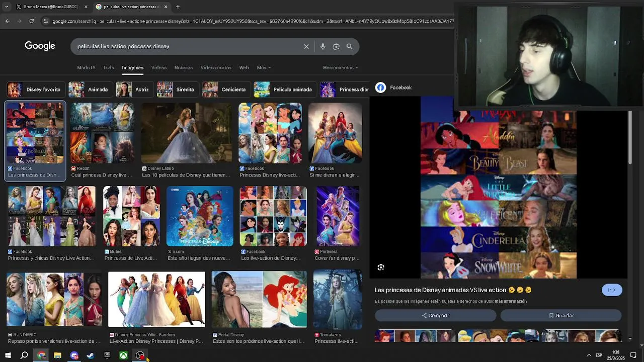
Task: Click the Guardar button
Action: [561, 315]
